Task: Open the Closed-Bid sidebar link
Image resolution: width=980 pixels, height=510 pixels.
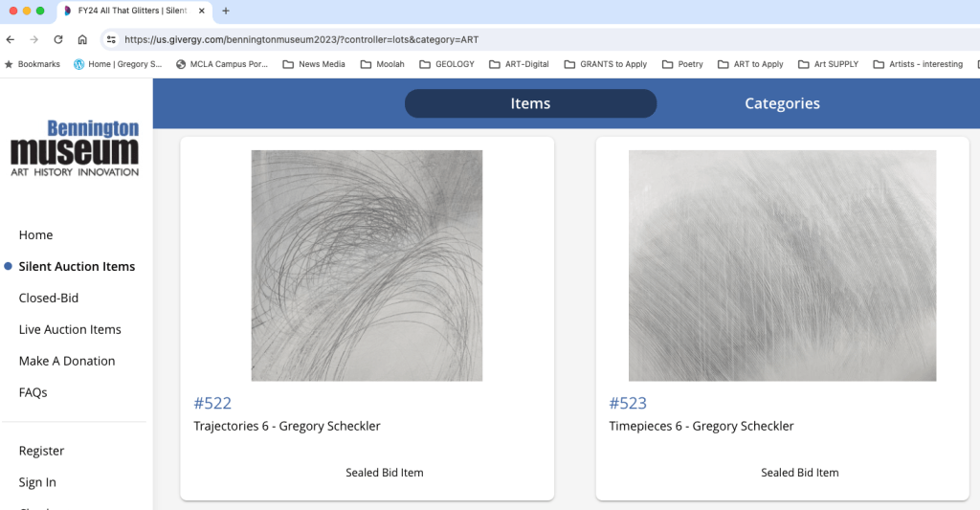Action: click(x=49, y=298)
